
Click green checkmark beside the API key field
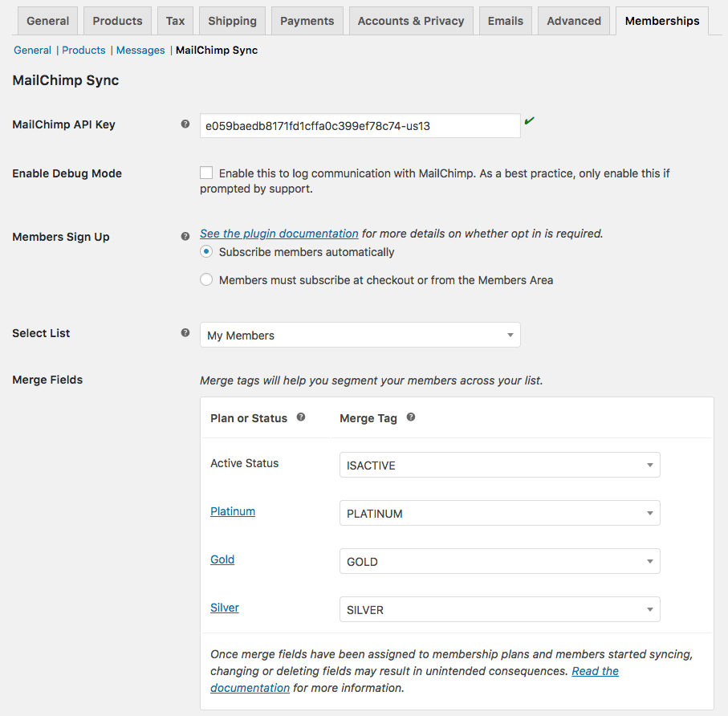point(529,121)
